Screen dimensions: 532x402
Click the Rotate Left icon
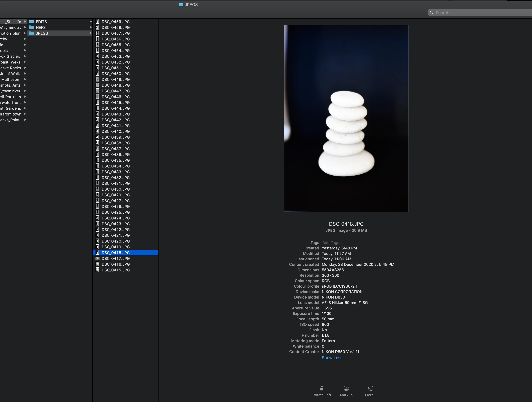click(x=322, y=388)
